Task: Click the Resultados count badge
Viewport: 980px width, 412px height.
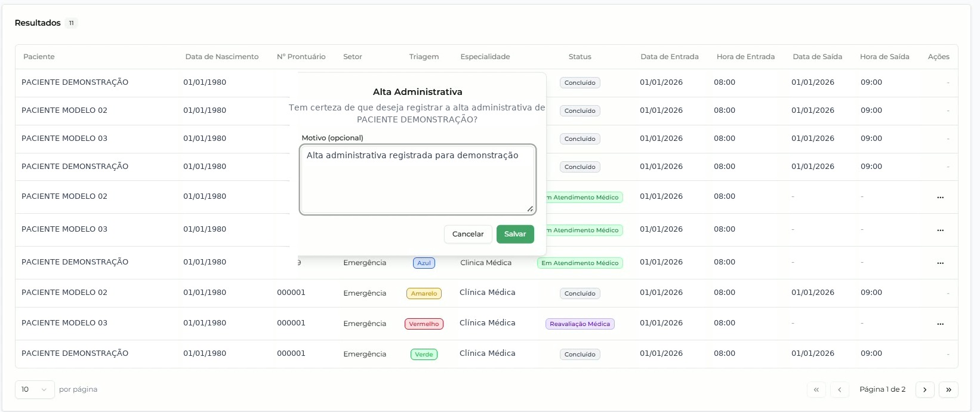Action: point(71,23)
